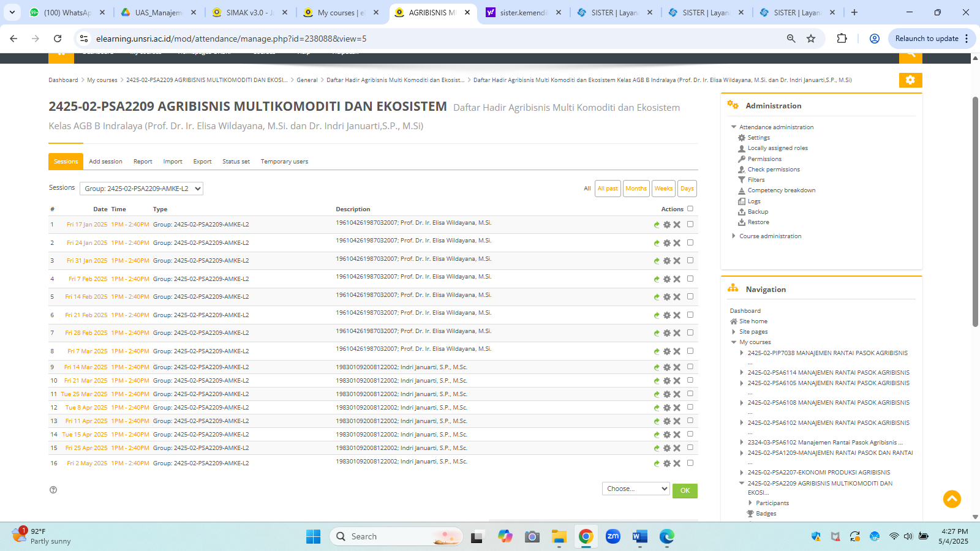Image resolution: width=980 pixels, height=551 pixels.
Task: Bookmark this page with the star icon
Action: point(811,39)
